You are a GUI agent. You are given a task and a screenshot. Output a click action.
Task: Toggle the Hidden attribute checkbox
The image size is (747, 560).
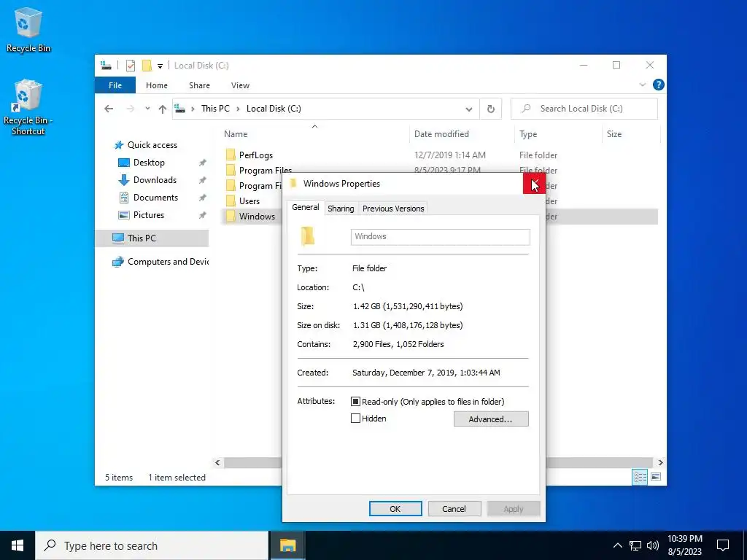click(x=355, y=419)
